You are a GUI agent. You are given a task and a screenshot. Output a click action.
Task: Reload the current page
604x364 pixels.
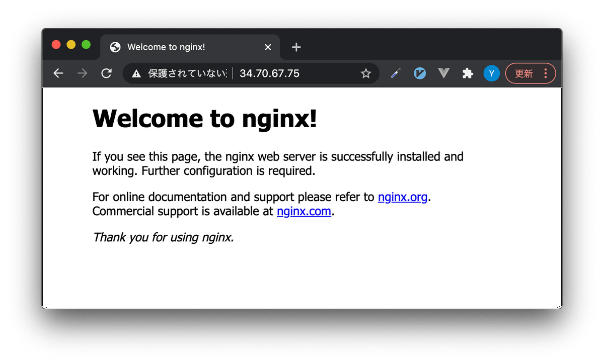pyautogui.click(x=106, y=73)
